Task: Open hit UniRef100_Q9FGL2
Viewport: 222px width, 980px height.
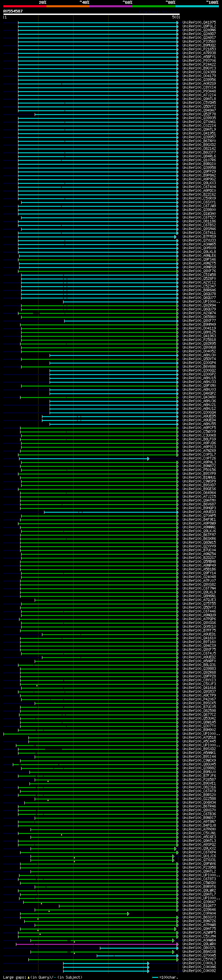Action: coord(199,26)
